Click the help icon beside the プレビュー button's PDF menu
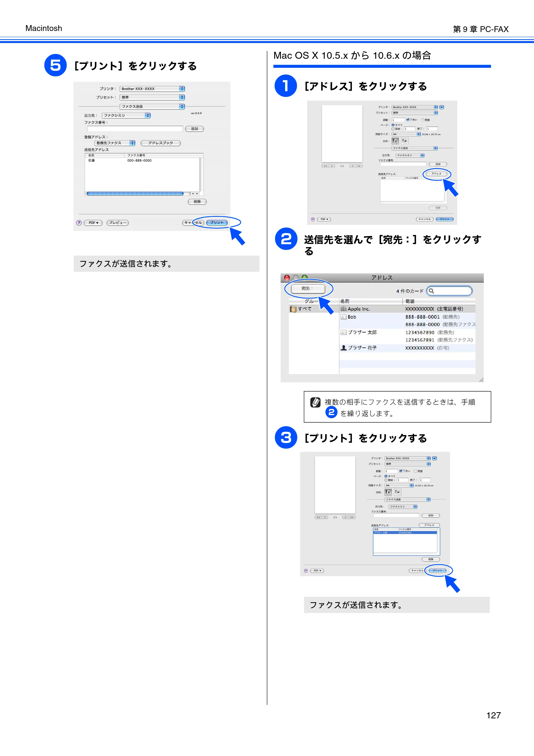This screenshot has width=534, height=756. [79, 223]
